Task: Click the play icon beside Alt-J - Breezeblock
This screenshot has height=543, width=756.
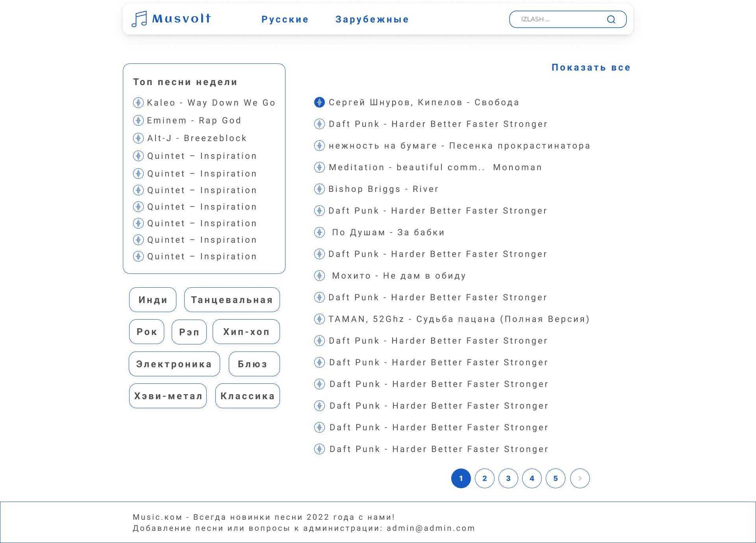Action: pos(138,138)
